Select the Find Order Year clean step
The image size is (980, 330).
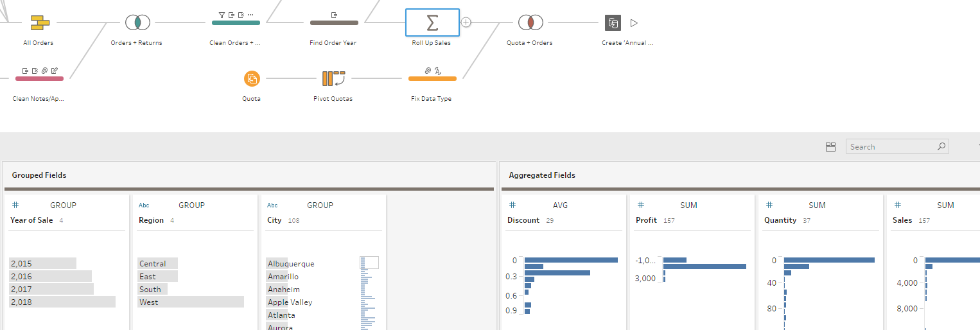point(334,22)
